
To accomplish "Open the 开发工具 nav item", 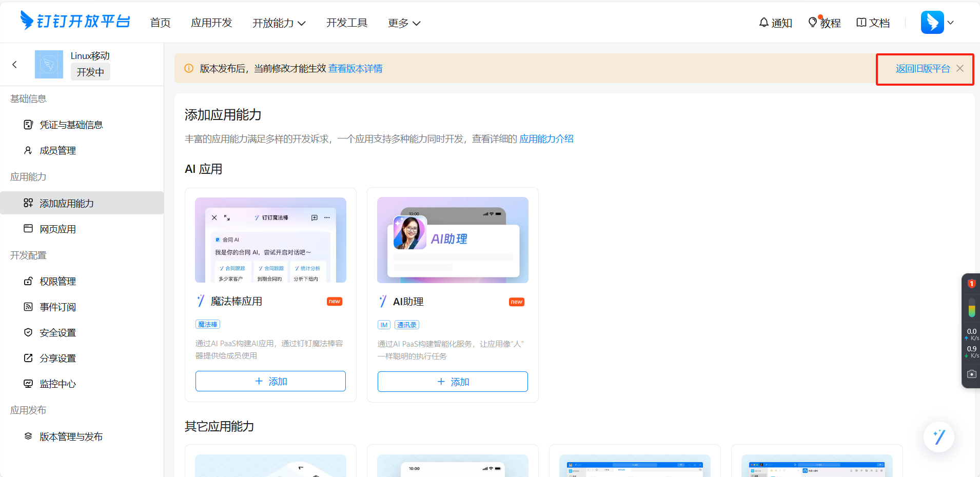I will pyautogui.click(x=347, y=23).
